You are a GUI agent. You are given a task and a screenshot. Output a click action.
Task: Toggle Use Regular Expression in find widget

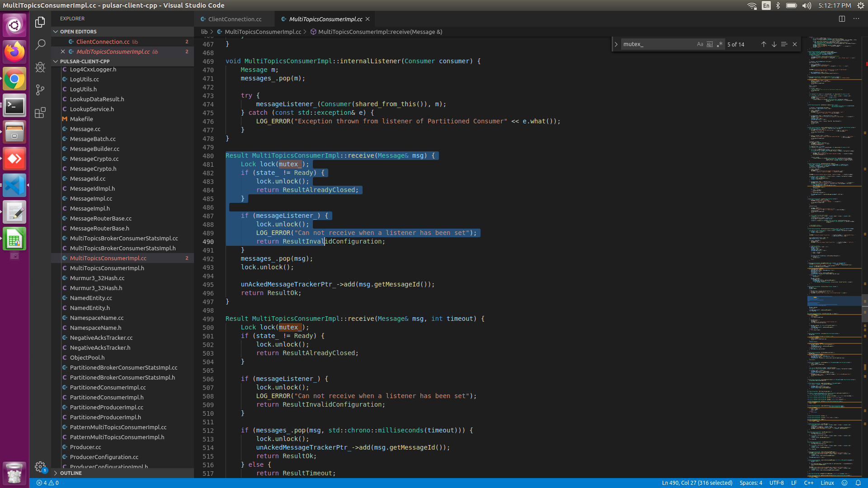[x=720, y=44]
